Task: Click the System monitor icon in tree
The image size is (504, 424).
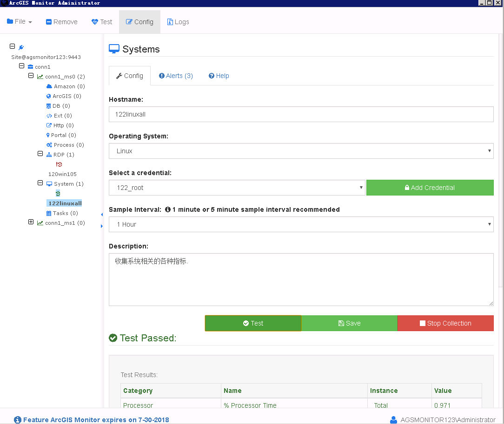Action: [x=49, y=184]
